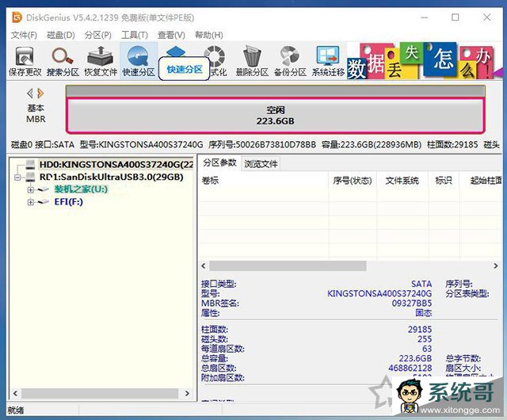
Task: Click the total sectors value 468862128
Action: (410, 368)
